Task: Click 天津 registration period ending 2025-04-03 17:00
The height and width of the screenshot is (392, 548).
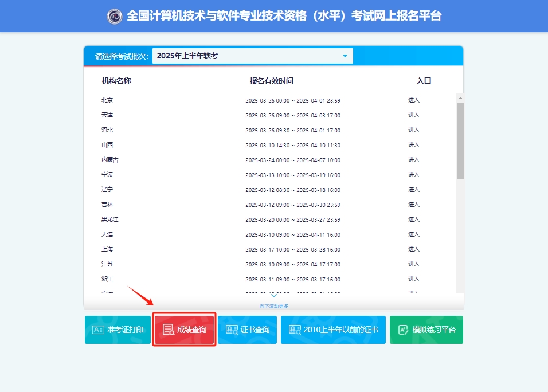Action: pos(293,116)
